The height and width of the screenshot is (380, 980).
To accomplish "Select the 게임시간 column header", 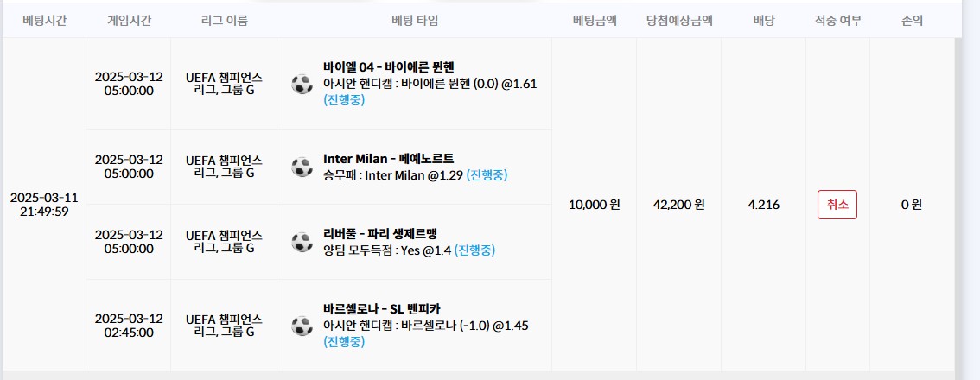I will (129, 20).
